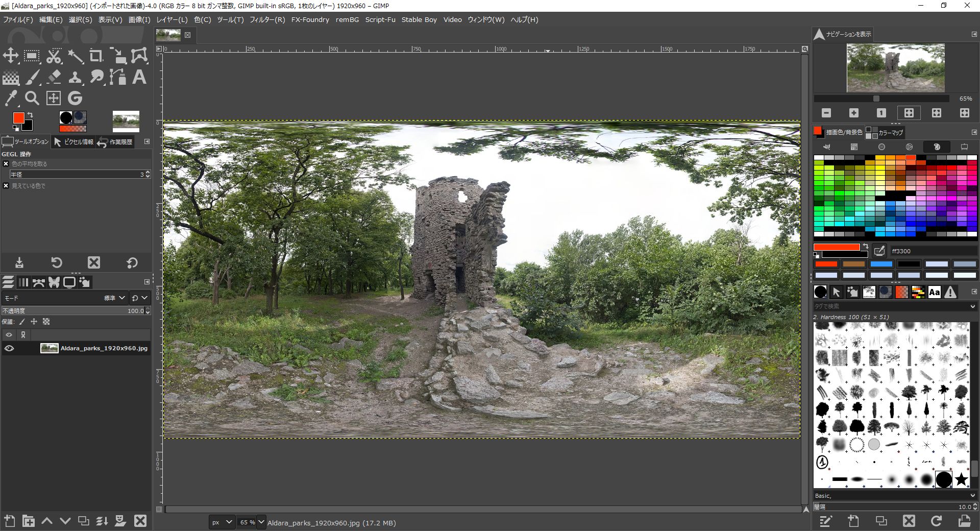Select the Move tool in the toolbox
The width and height of the screenshot is (980, 531).
11,56
